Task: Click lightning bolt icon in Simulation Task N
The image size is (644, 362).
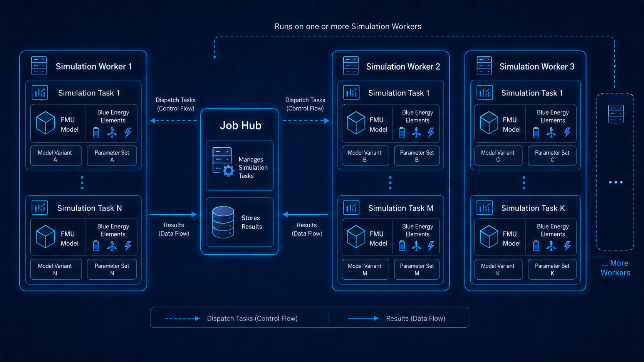Action: pos(128,246)
